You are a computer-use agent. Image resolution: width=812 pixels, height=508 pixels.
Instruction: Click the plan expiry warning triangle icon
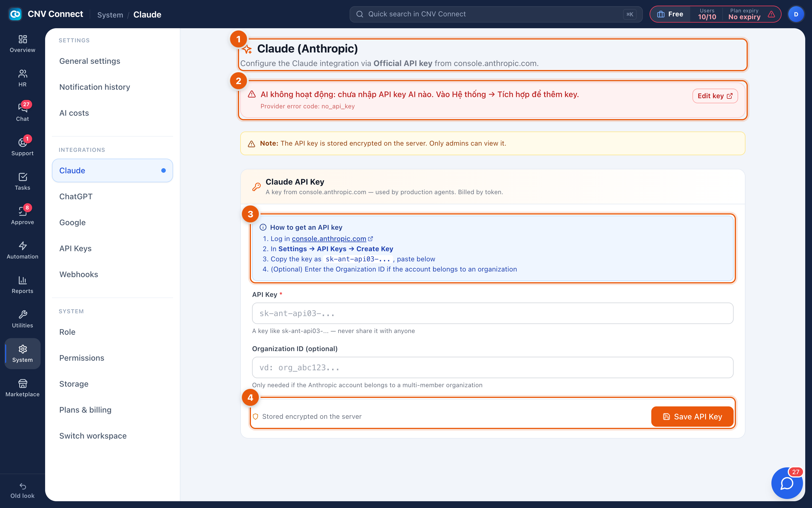tap(771, 14)
